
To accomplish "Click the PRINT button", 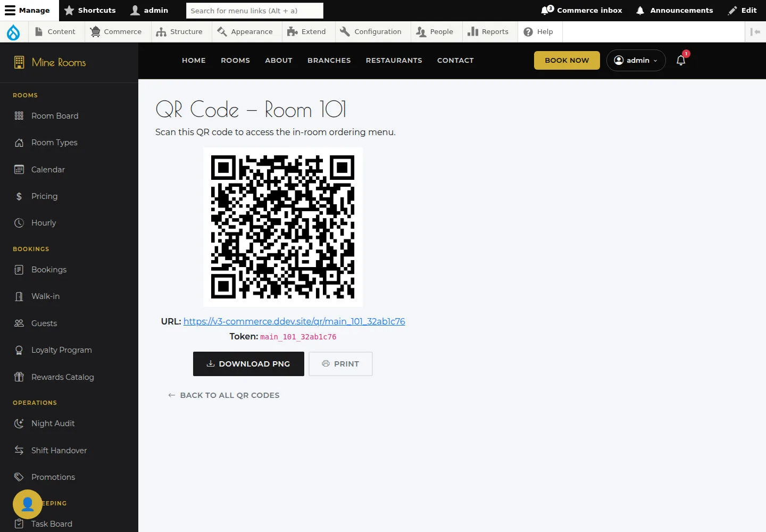I will [x=340, y=364].
